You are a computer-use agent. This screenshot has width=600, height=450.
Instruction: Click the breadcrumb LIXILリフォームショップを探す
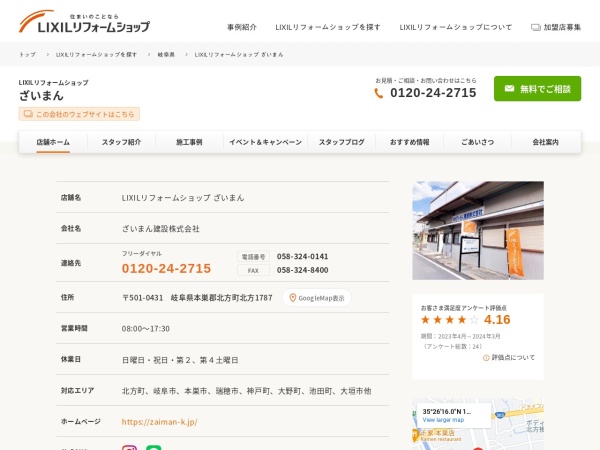pos(96,54)
